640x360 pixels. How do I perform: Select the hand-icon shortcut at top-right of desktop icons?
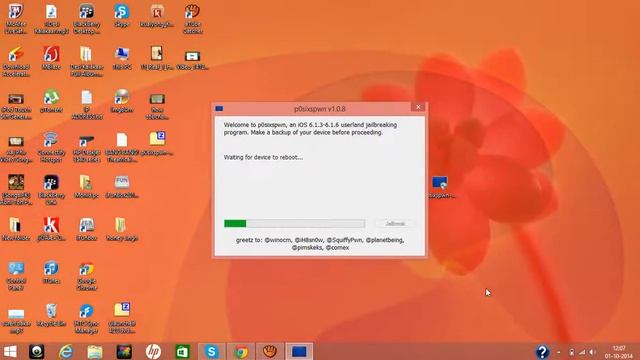click(x=192, y=18)
